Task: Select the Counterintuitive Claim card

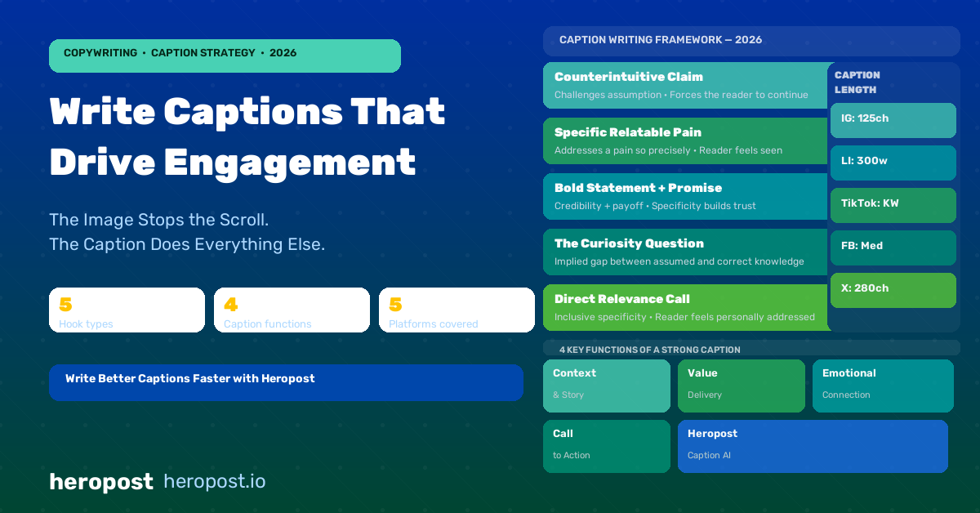Action: point(684,86)
